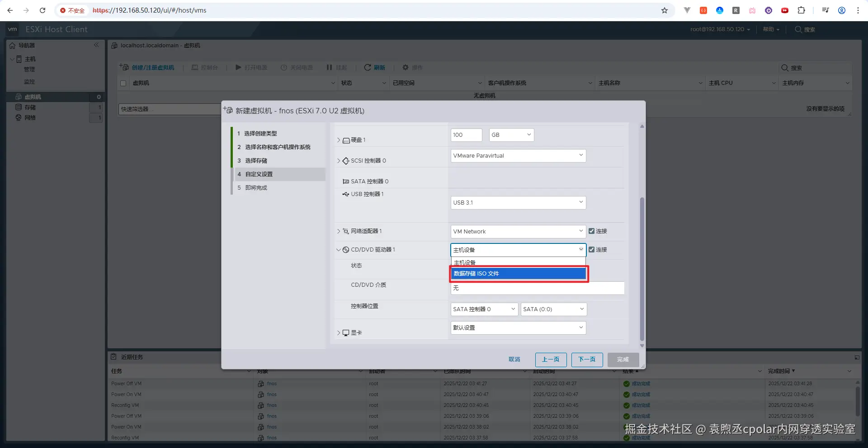This screenshot has width=868, height=448.
Task: Open the fnos link in the first Power Off VM task
Action: coord(272,384)
